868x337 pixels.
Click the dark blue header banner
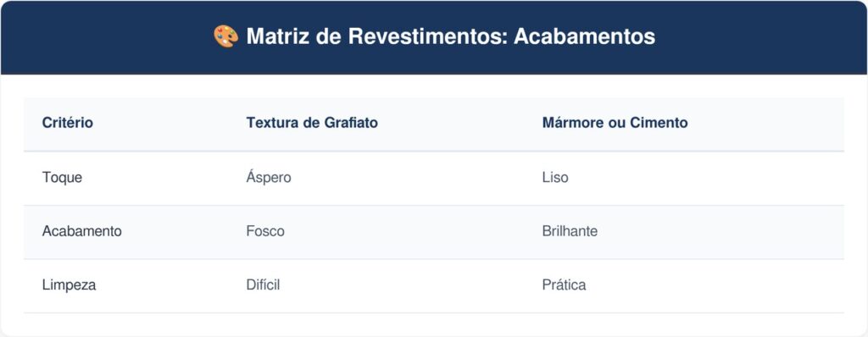(x=434, y=37)
